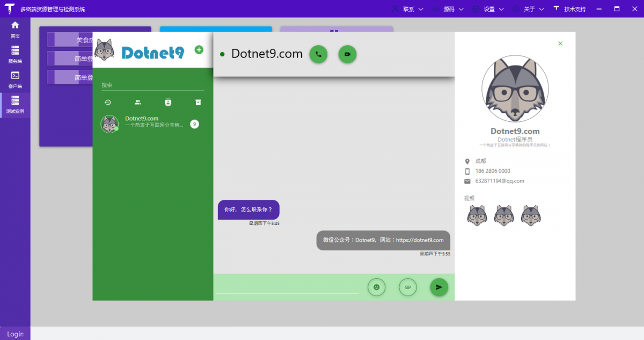Image resolution: width=644 pixels, height=340 pixels.
Task: Open the group contacts icon tab
Action: (x=138, y=102)
